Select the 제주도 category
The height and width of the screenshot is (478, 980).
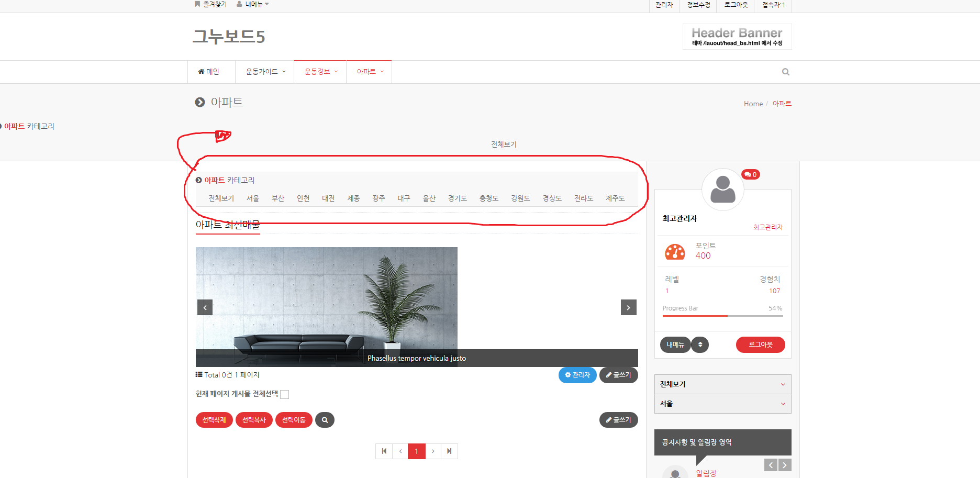[x=615, y=198]
